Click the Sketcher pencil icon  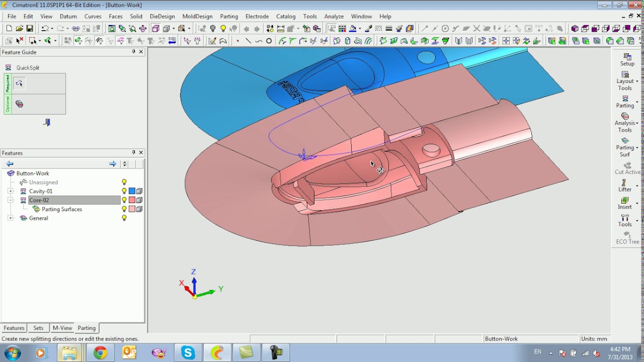pos(212,41)
